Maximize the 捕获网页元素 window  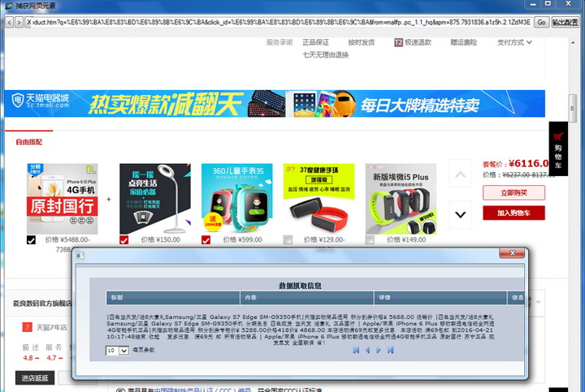click(x=548, y=4)
